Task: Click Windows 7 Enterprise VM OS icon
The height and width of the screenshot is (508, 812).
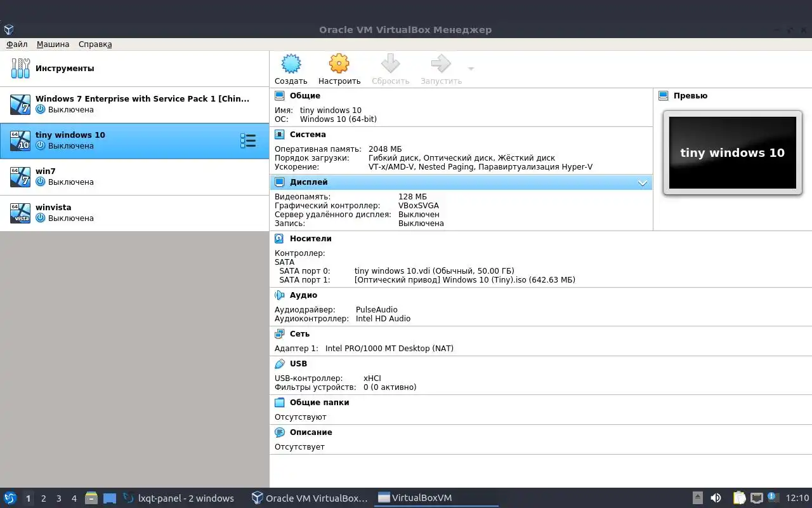Action: click(x=20, y=104)
